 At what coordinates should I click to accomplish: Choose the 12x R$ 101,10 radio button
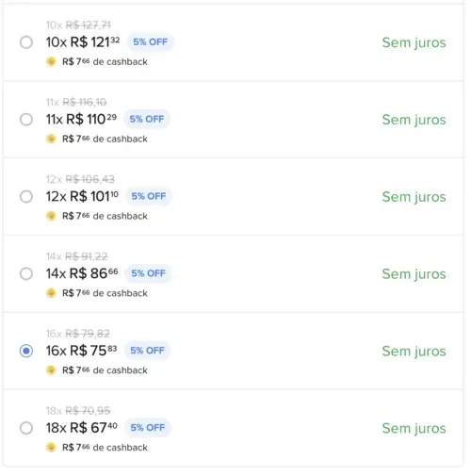tap(26, 196)
